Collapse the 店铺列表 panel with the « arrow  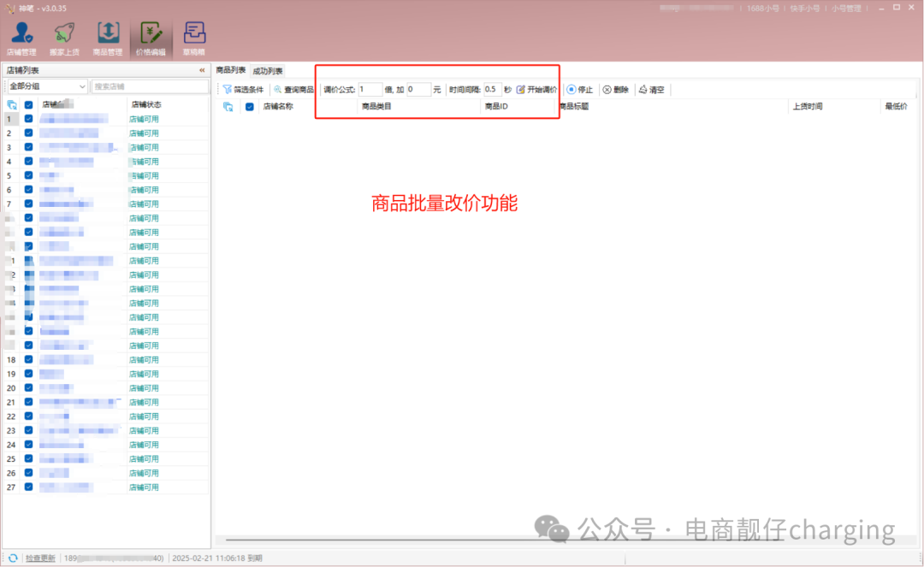point(204,71)
